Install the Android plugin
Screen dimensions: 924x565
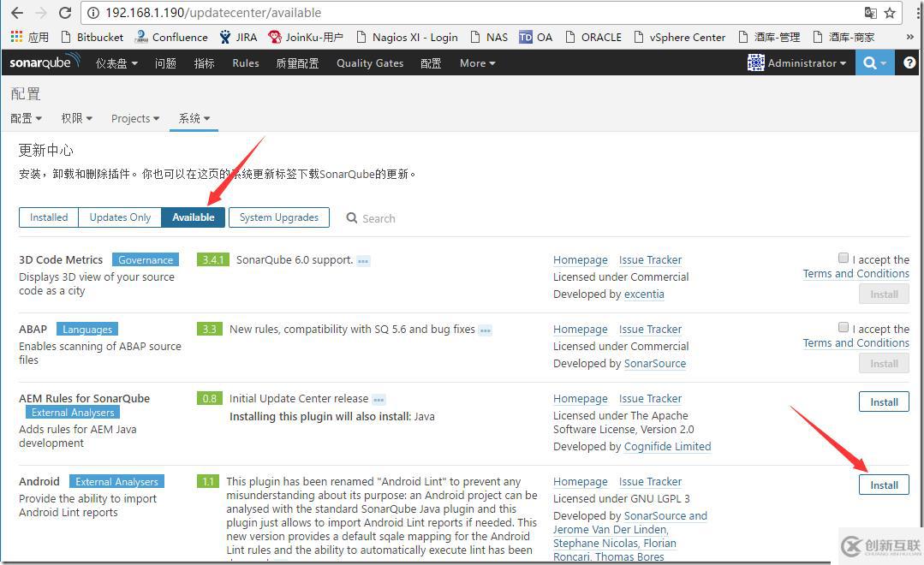[884, 485]
